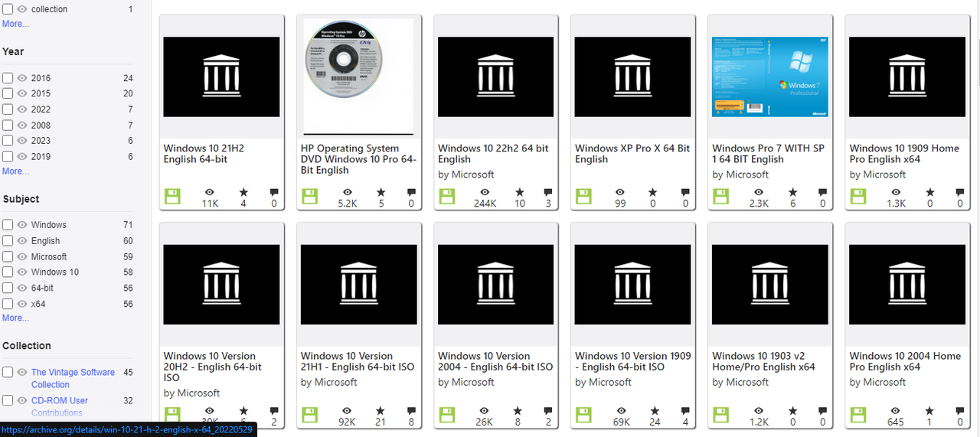Click the floppy icon on Windows XP Pro X 64 card
Image resolution: width=980 pixels, height=437 pixels.
coord(583,197)
